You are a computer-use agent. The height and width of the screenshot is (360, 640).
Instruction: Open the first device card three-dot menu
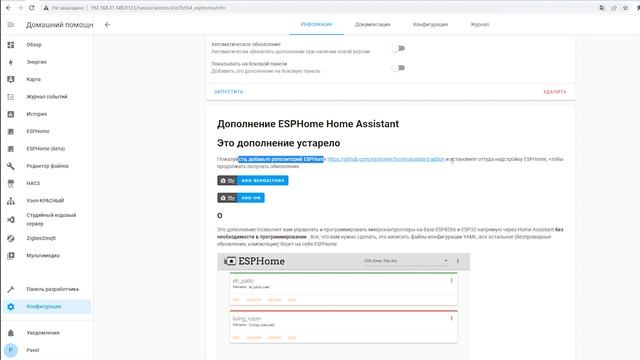tap(451, 280)
